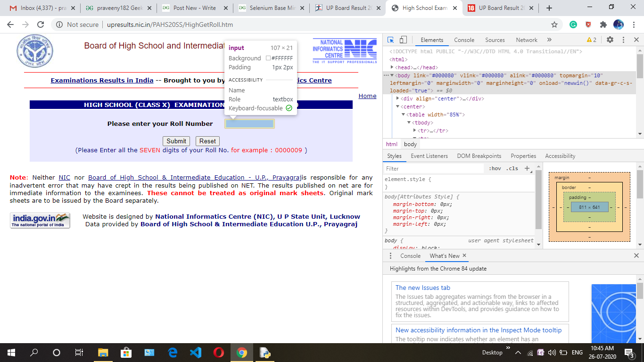The image size is (644, 362).
Task: Open Microsoft Store from the taskbar
Action: (x=126, y=353)
